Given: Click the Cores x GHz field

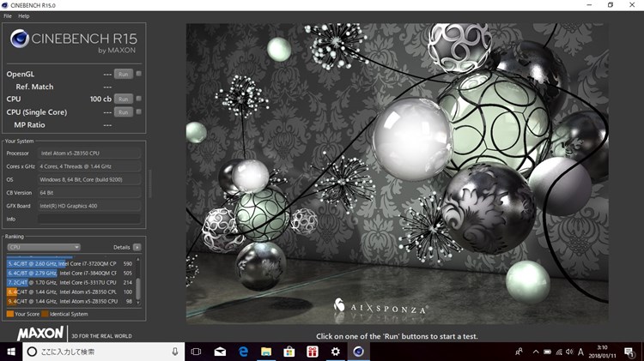Looking at the screenshot, I should pos(89,166).
